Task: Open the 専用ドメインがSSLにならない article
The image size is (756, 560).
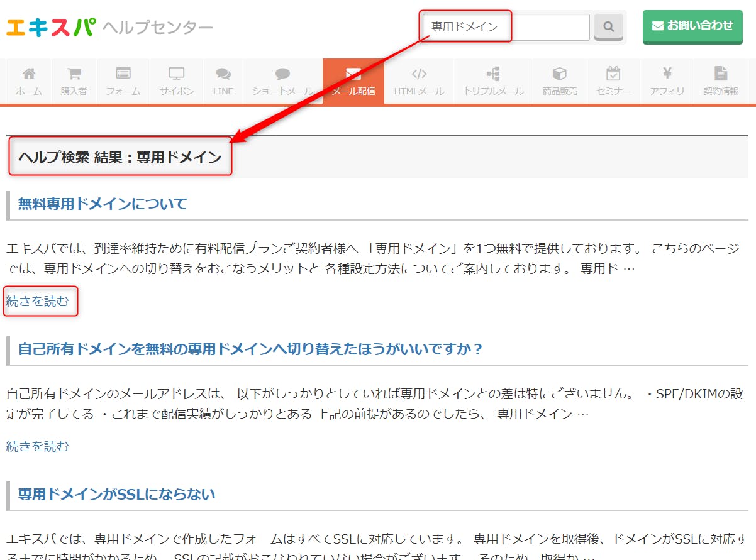Action: (116, 494)
